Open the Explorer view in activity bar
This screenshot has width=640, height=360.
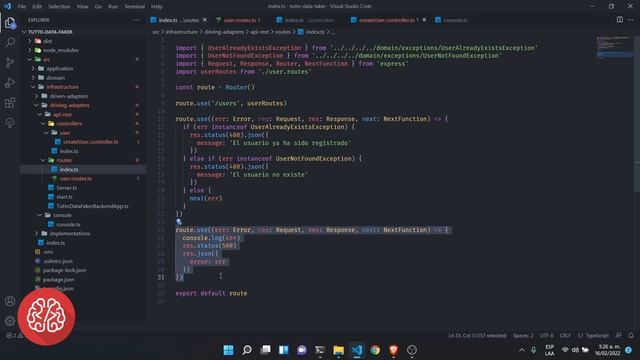point(10,23)
